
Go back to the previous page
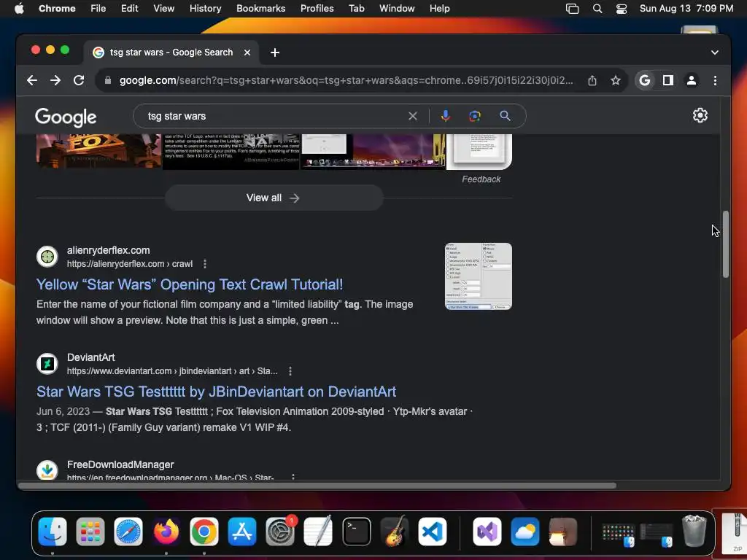32,80
